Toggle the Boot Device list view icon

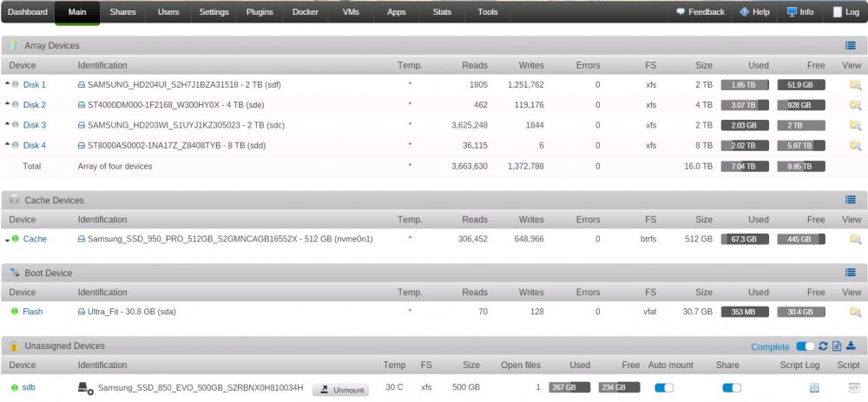(851, 273)
